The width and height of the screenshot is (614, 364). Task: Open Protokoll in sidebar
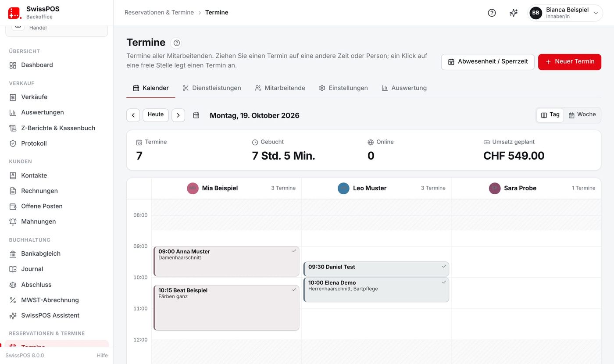point(57,143)
